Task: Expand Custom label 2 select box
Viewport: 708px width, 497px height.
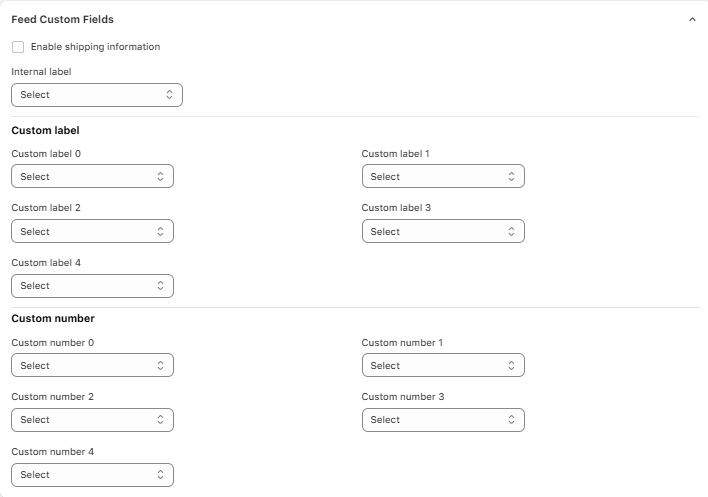Action: tap(92, 232)
